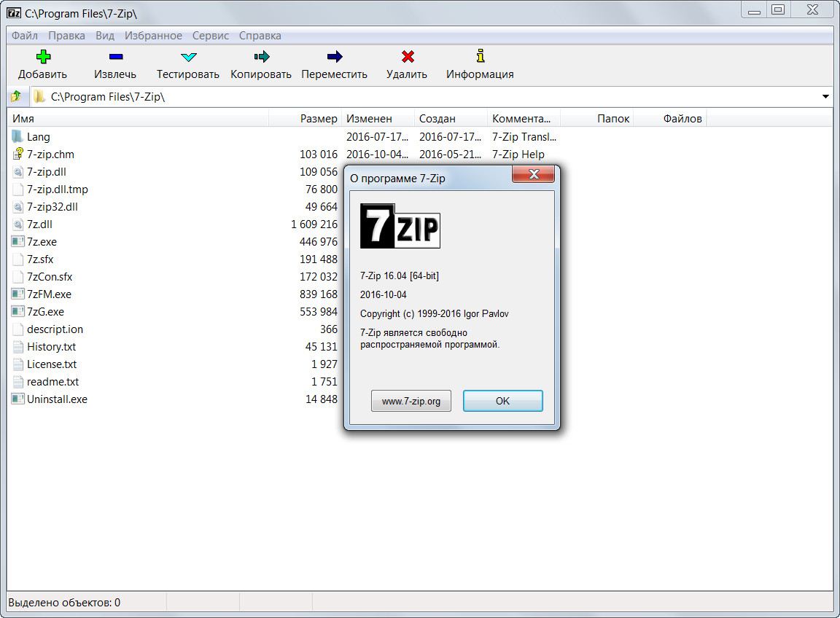This screenshot has height=618, width=840.
Task: Open the Вид menu
Action: 105,35
